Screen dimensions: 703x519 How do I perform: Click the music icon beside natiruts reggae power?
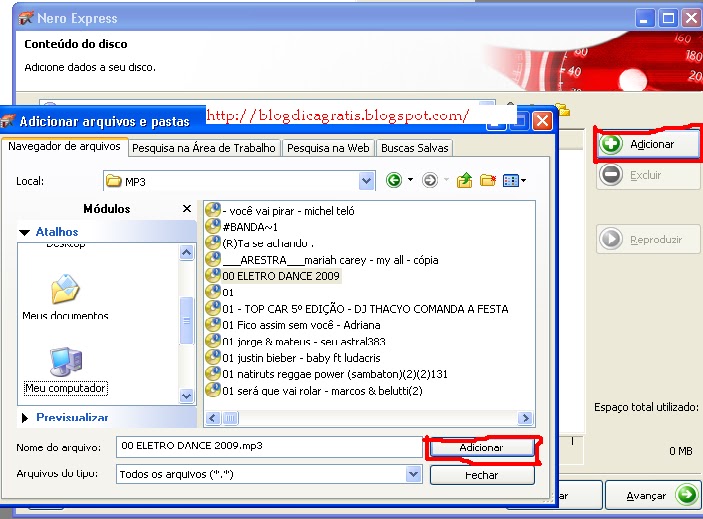pos(213,373)
